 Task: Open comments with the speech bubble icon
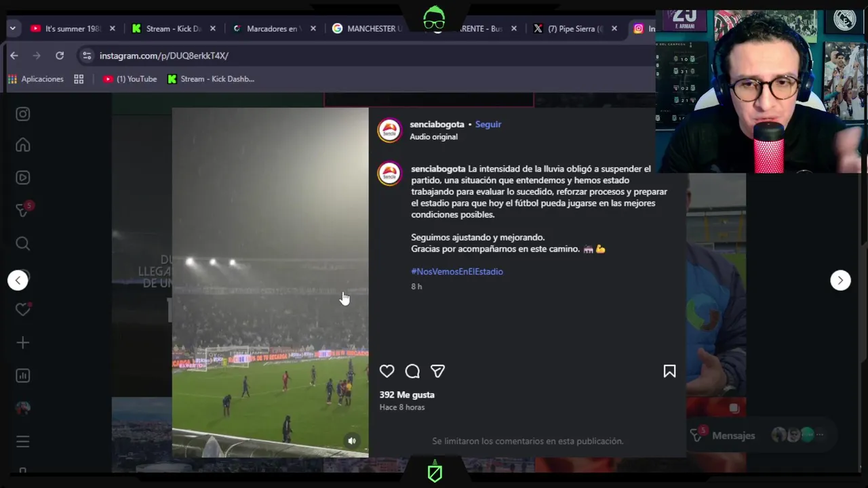[412, 371]
